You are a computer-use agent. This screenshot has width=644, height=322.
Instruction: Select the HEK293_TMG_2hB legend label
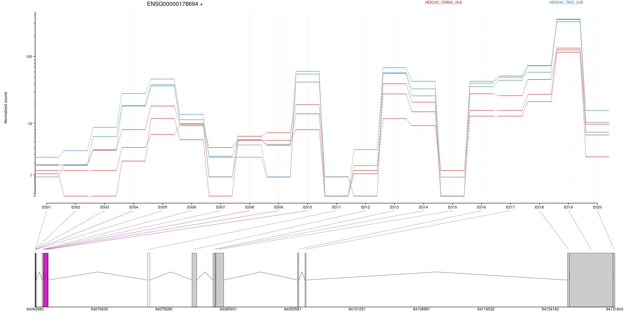566,3
